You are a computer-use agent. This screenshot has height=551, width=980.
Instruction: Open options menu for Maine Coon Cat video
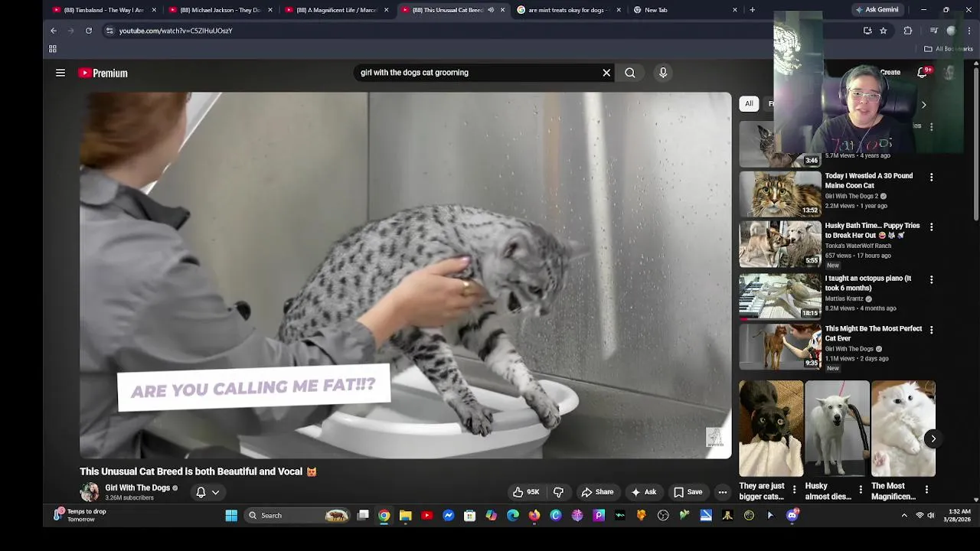tap(931, 177)
